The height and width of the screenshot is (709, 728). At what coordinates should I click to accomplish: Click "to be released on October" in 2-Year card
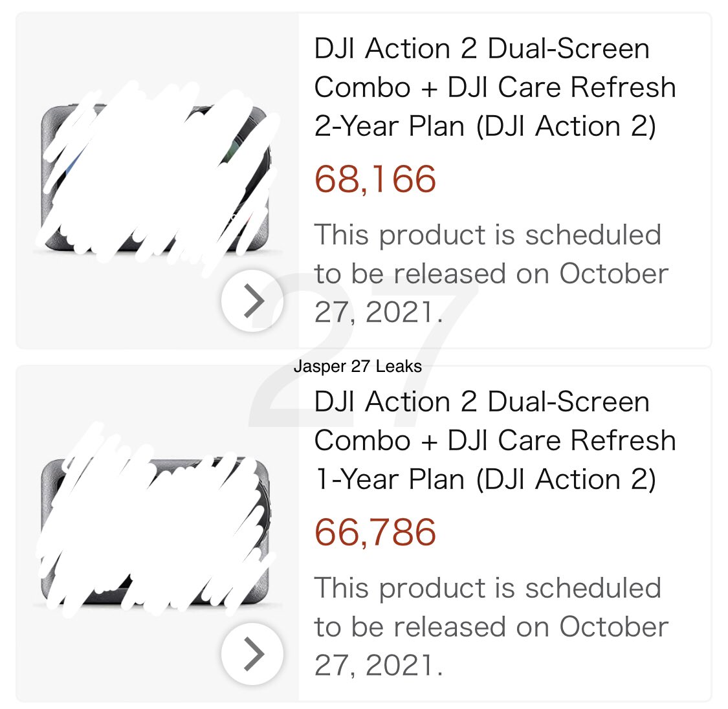pos(491,274)
